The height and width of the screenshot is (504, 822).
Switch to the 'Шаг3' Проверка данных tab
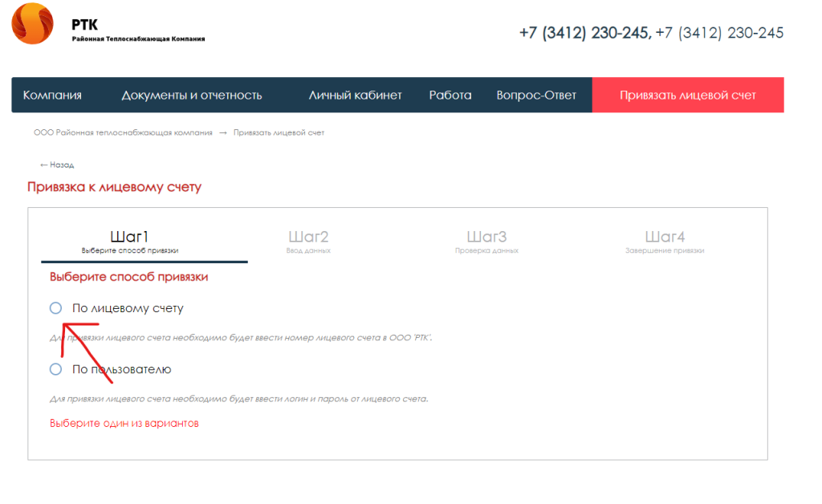pyautogui.click(x=486, y=242)
